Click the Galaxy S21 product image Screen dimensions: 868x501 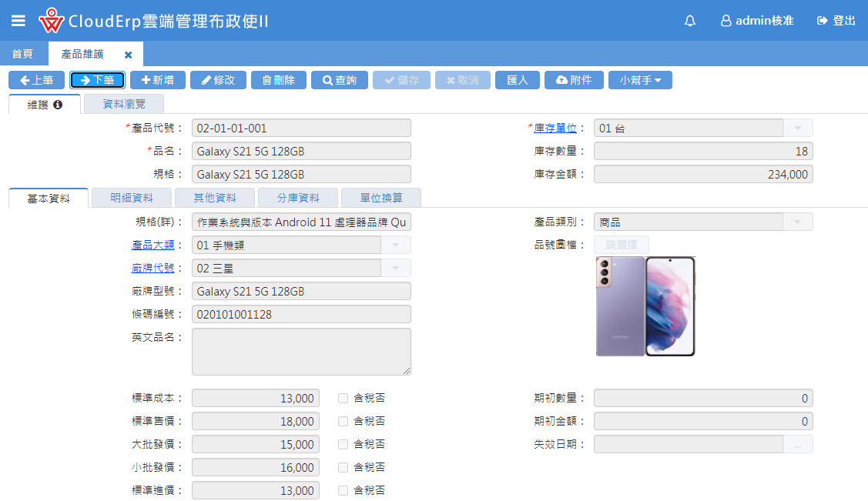point(645,306)
